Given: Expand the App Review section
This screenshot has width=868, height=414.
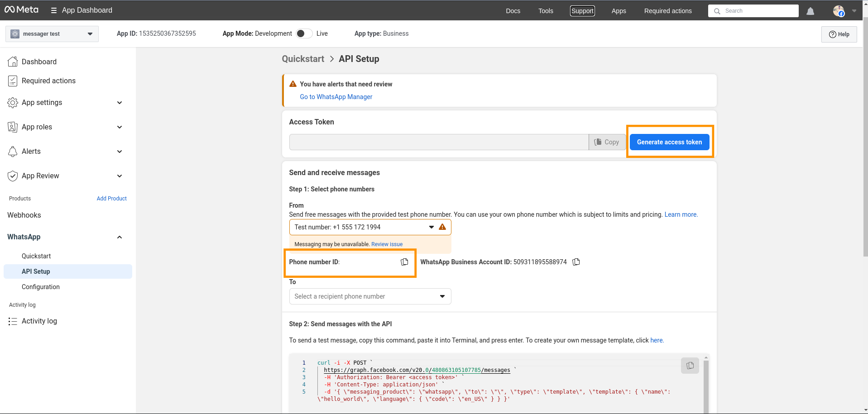Looking at the screenshot, I should coord(120,176).
